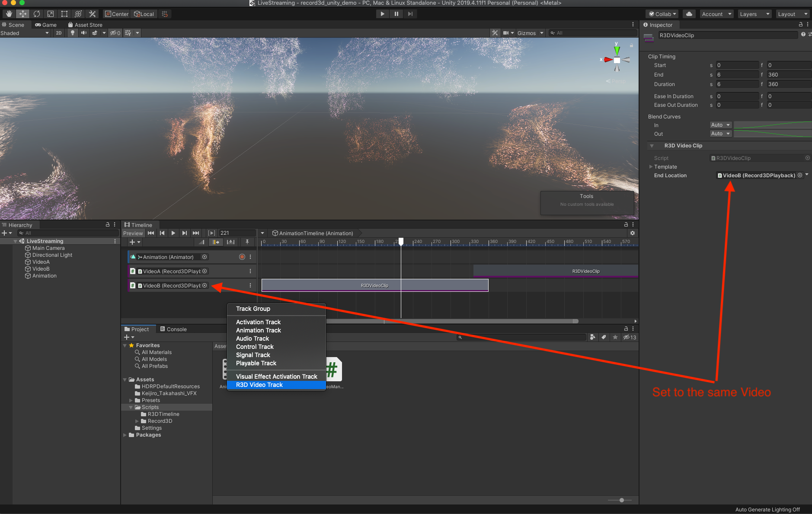The image size is (812, 514).
Task: Toggle Timeline Preview mode
Action: [x=133, y=233]
